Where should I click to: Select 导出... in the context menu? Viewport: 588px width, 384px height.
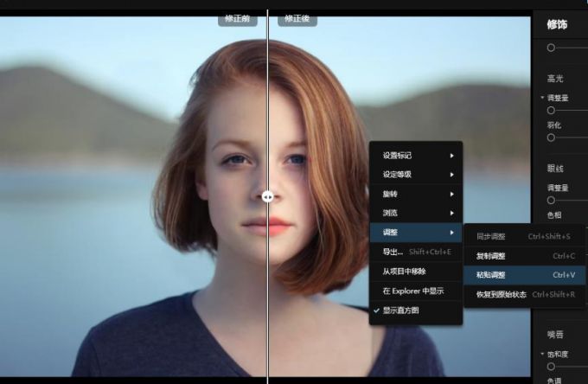pos(415,252)
